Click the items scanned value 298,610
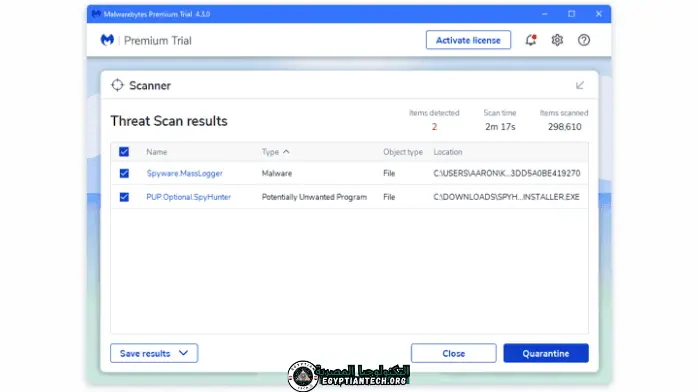The height and width of the screenshot is (392, 698). tap(564, 127)
